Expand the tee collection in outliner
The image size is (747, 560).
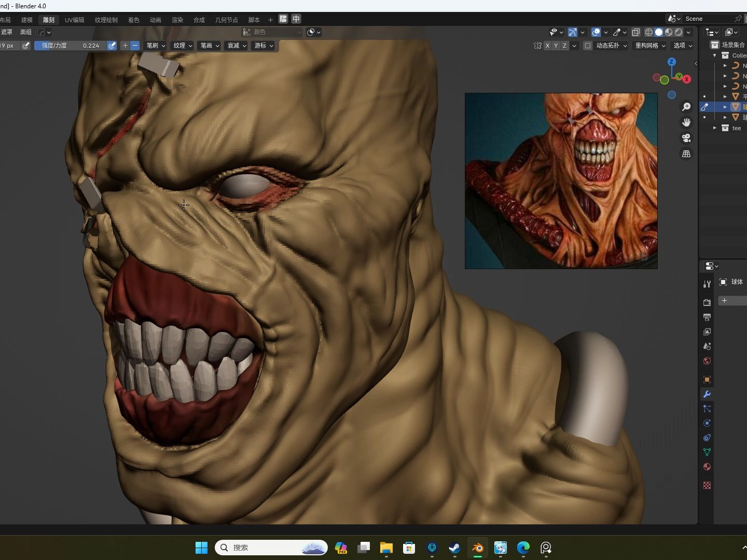click(x=715, y=128)
